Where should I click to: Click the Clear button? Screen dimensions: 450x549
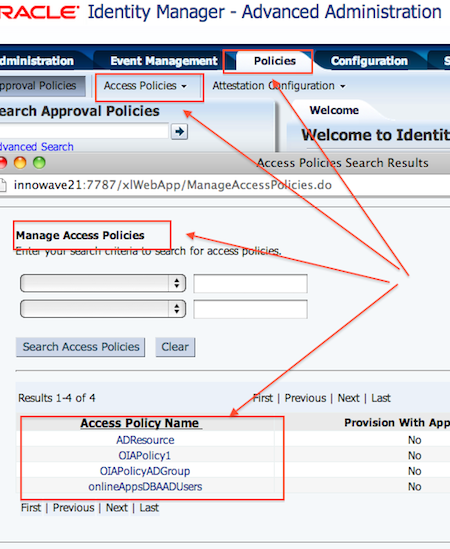[x=175, y=347]
